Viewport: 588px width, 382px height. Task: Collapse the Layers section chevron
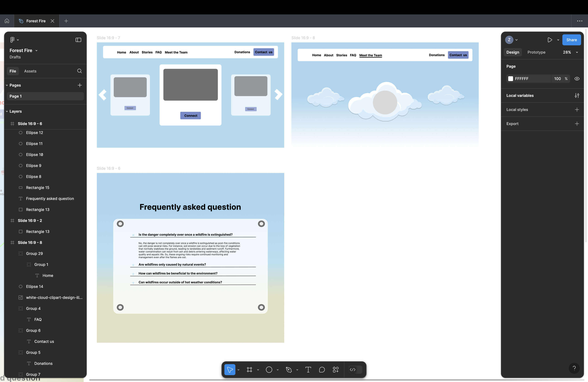pyautogui.click(x=7, y=111)
